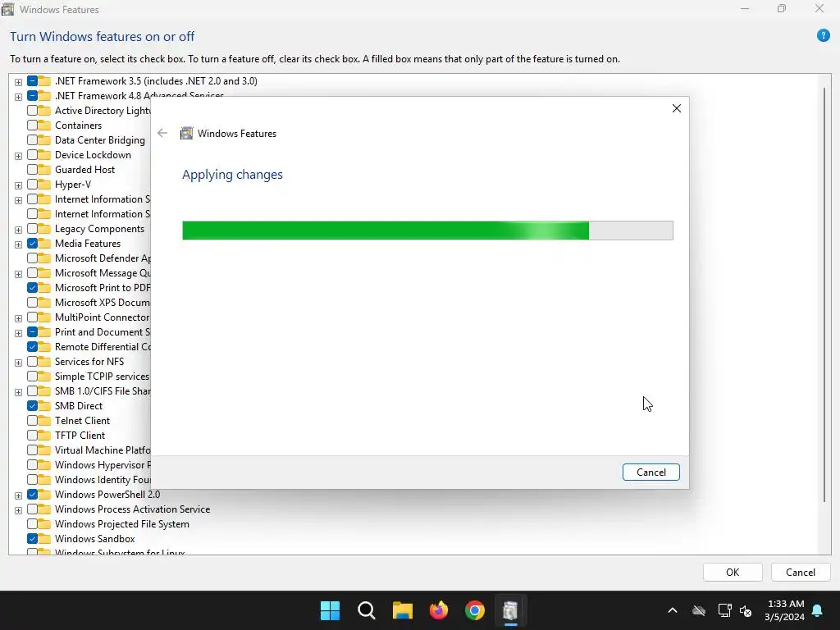Select the Windows Process Activation Service label

coord(132,509)
